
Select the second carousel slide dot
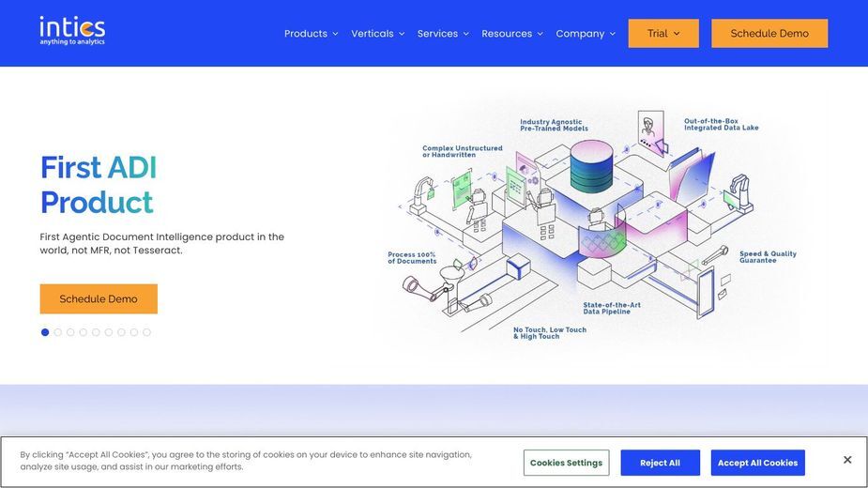click(x=57, y=332)
